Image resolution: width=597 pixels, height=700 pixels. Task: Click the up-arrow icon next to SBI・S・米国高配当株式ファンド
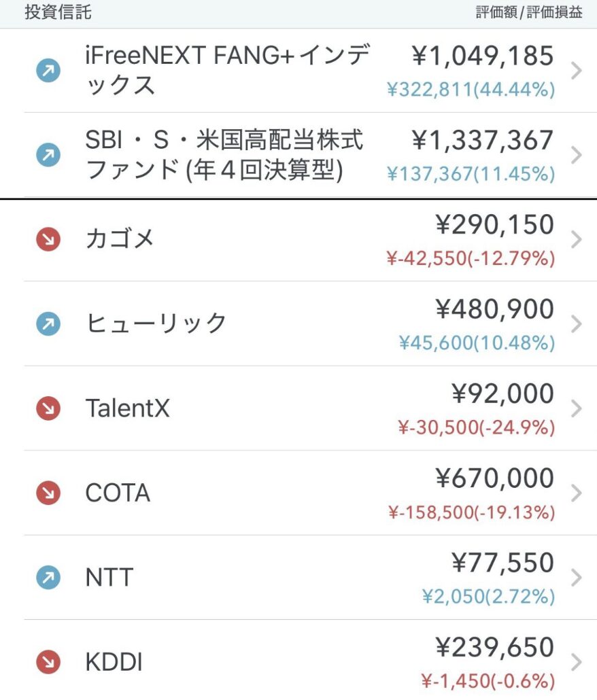pyautogui.click(x=48, y=155)
